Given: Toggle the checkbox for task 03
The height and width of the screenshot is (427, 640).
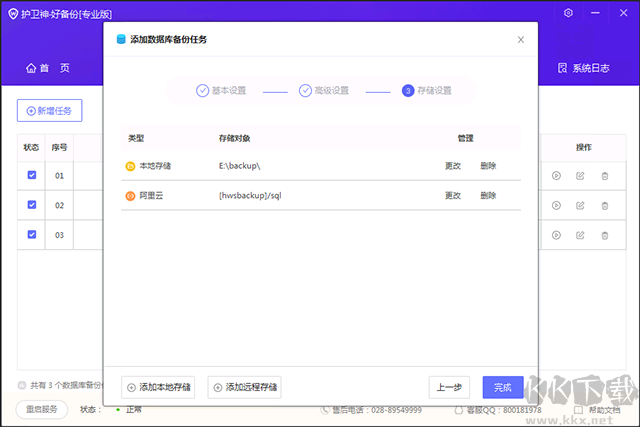Looking at the screenshot, I should click(31, 234).
